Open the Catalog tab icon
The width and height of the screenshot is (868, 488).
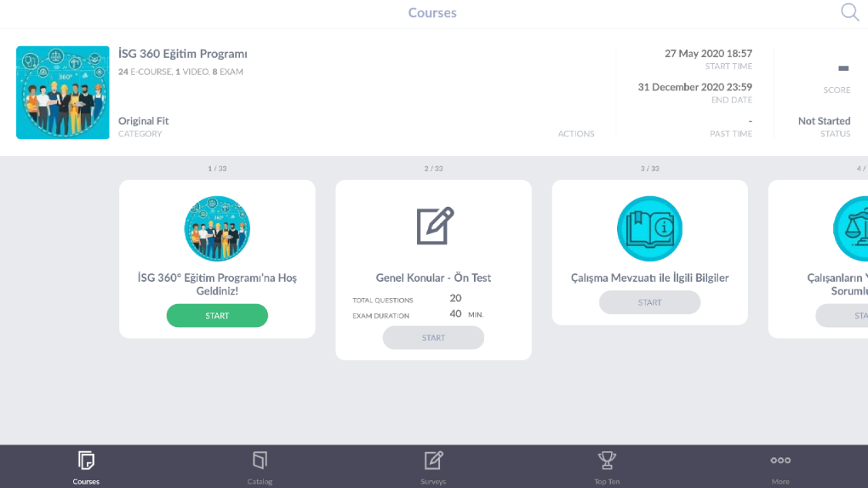(x=259, y=460)
